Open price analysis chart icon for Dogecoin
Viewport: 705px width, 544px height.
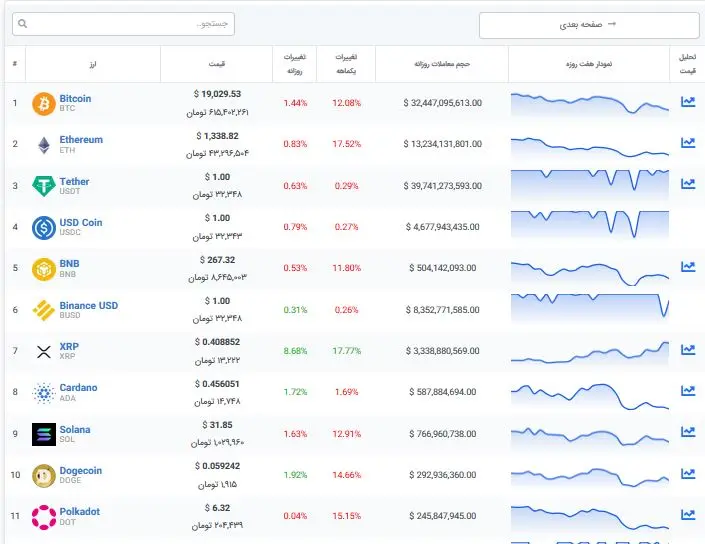[x=688, y=473]
